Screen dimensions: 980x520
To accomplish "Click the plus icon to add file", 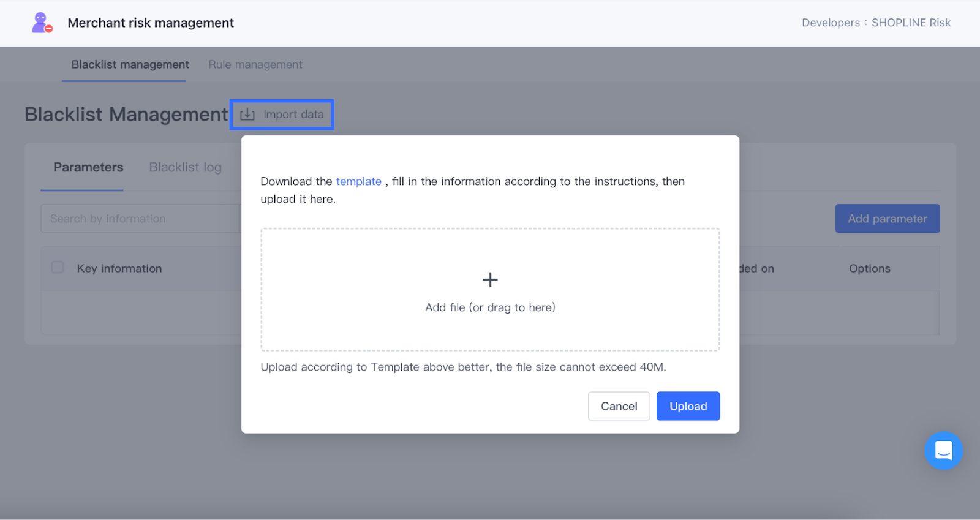I will [x=490, y=280].
